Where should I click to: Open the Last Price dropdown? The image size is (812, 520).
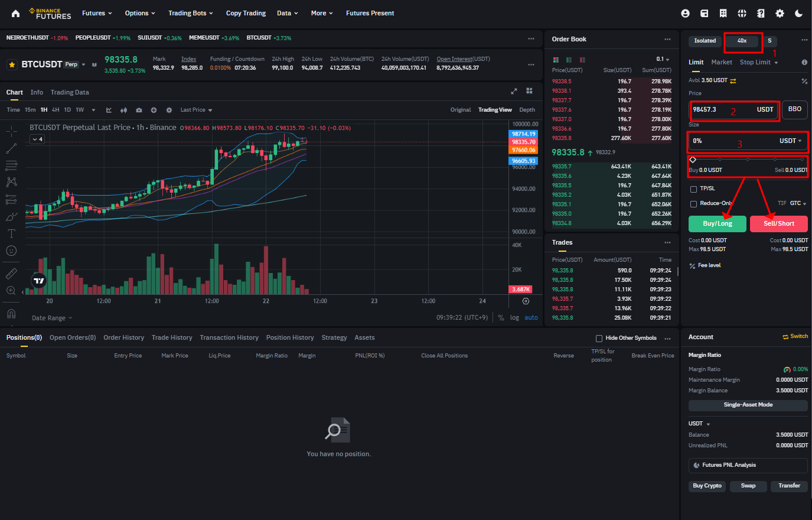point(196,110)
